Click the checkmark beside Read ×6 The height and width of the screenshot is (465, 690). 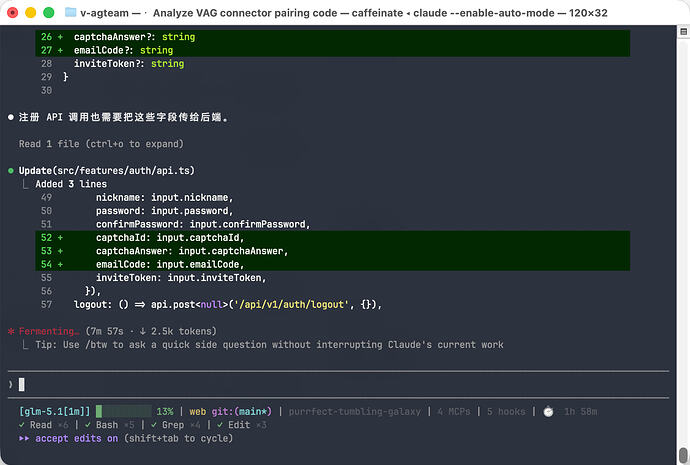pos(22,425)
